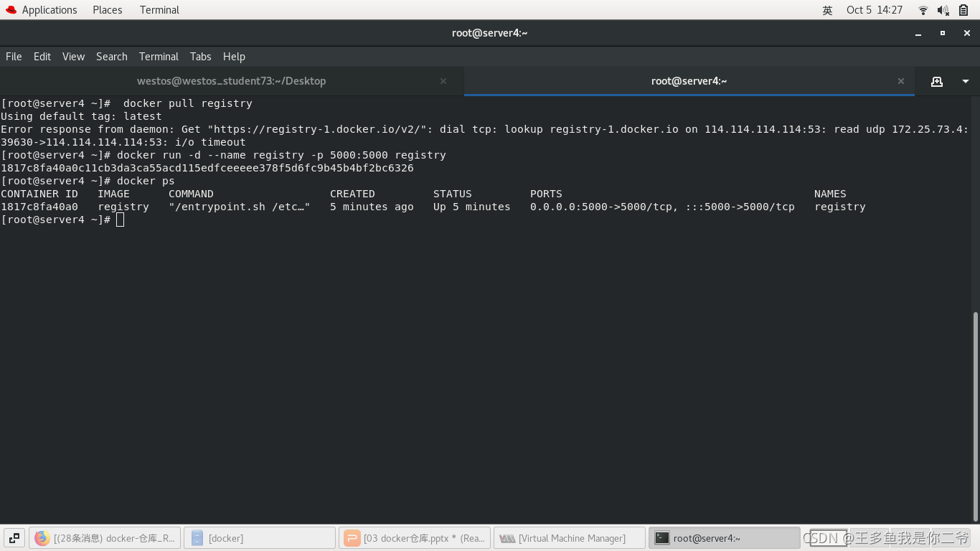Open the Terminal menu in menu bar
Image resolution: width=980 pixels, height=551 pixels.
click(159, 57)
